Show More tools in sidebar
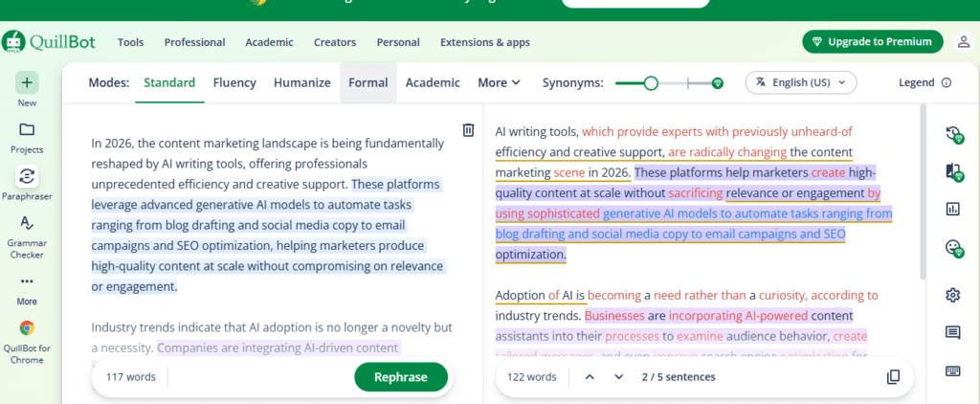This screenshot has width=980, height=404. (x=27, y=290)
